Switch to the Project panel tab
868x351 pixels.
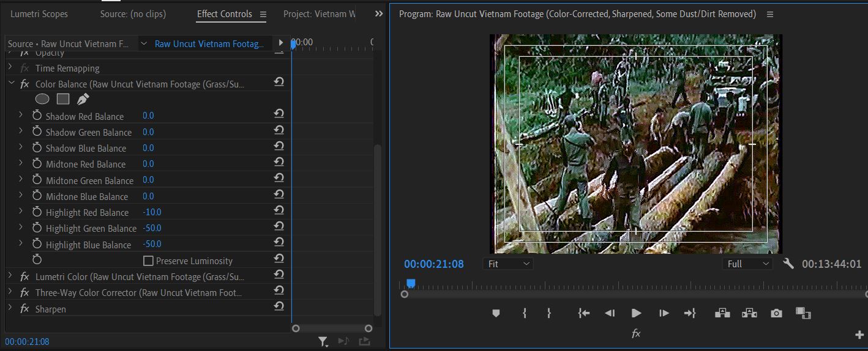319,13
